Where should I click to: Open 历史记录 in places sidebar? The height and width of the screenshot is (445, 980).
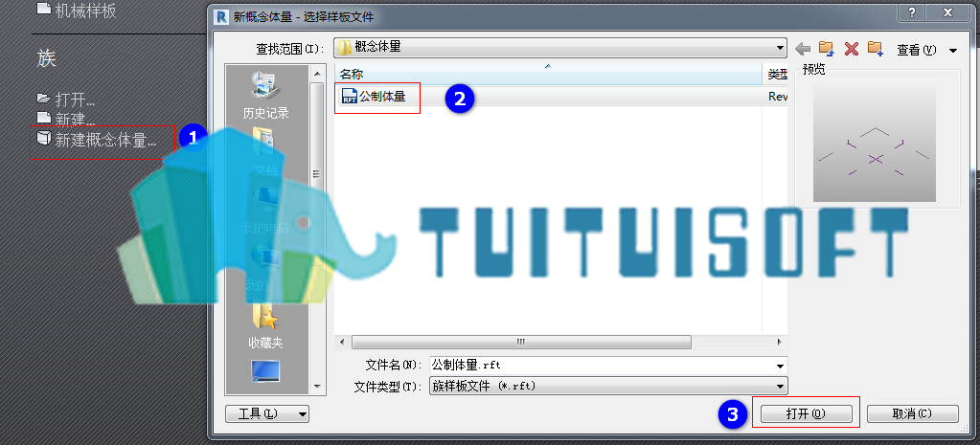coord(266,96)
